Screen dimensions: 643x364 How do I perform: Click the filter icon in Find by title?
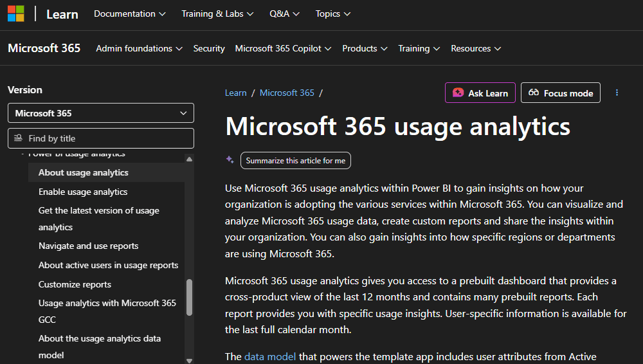point(18,138)
